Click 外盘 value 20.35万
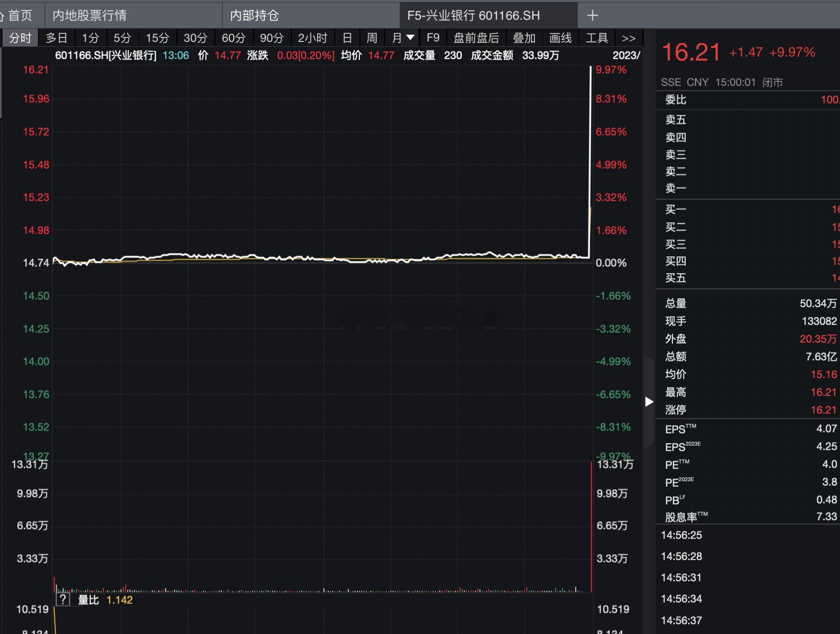This screenshot has height=634, width=840. click(818, 339)
